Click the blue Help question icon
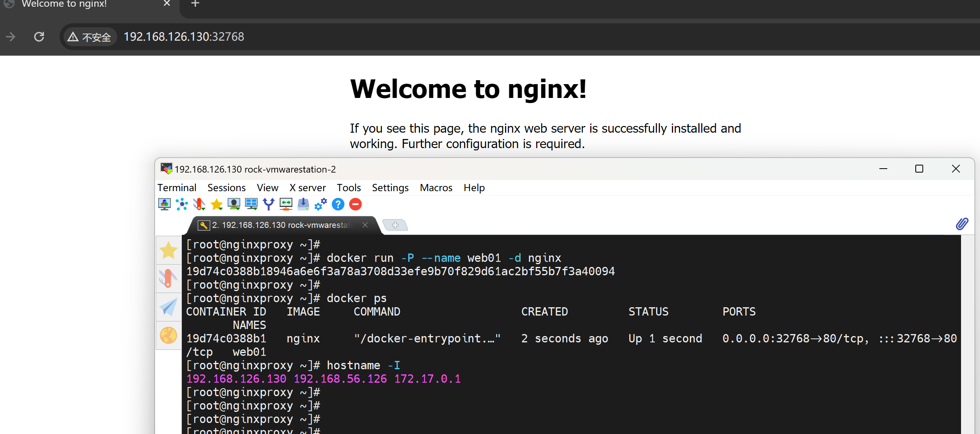This screenshot has width=980, height=434. (x=338, y=204)
